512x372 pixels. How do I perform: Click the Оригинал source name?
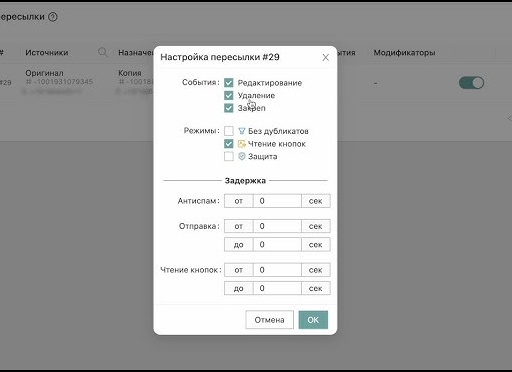tap(44, 73)
